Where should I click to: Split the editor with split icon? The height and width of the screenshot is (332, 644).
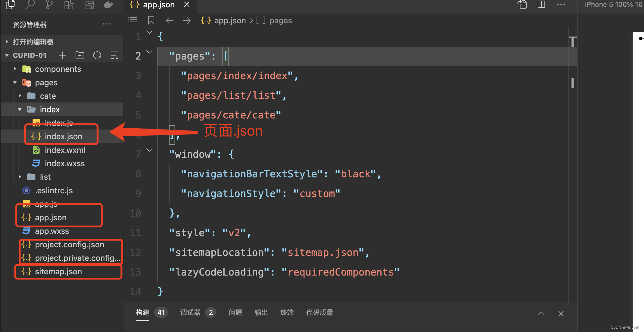541,5
